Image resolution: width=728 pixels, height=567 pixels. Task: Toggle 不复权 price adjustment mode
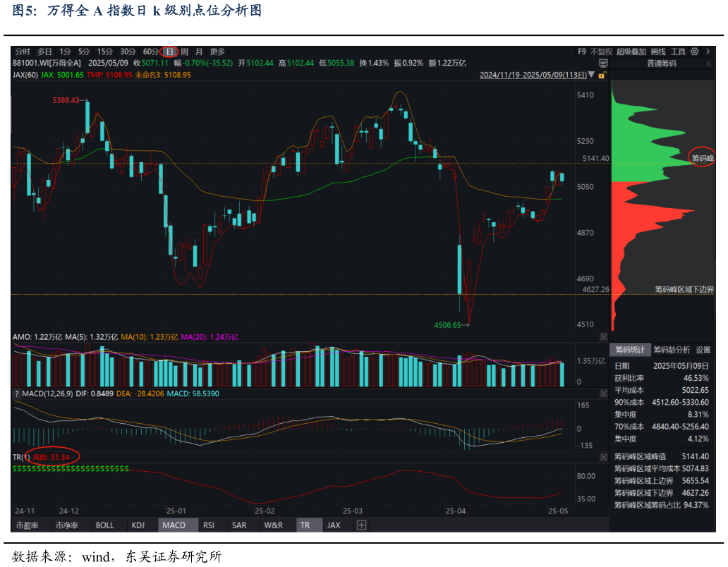tap(601, 51)
